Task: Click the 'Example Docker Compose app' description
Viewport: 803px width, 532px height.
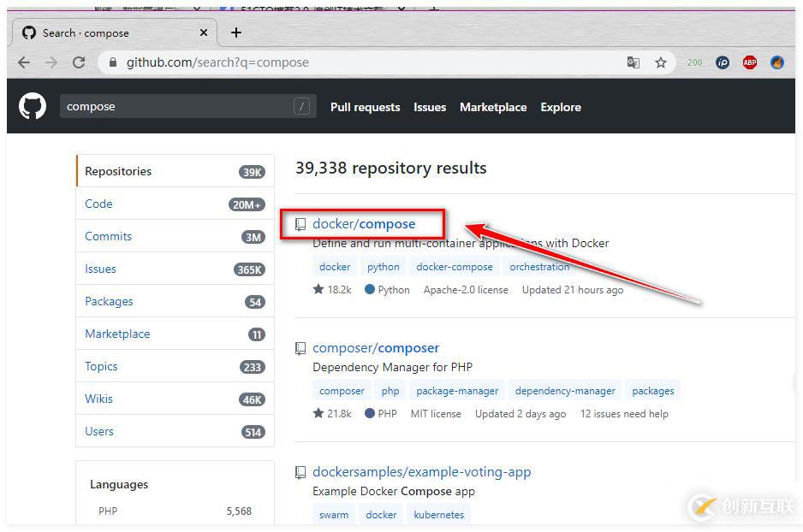Action: tap(393, 491)
